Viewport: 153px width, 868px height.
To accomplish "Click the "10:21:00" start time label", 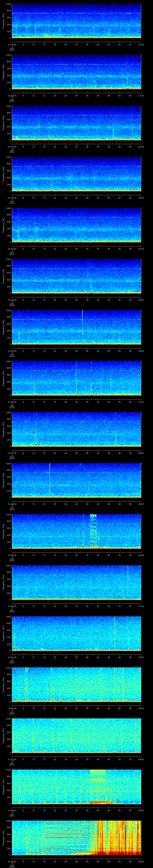I will point(12,147).
